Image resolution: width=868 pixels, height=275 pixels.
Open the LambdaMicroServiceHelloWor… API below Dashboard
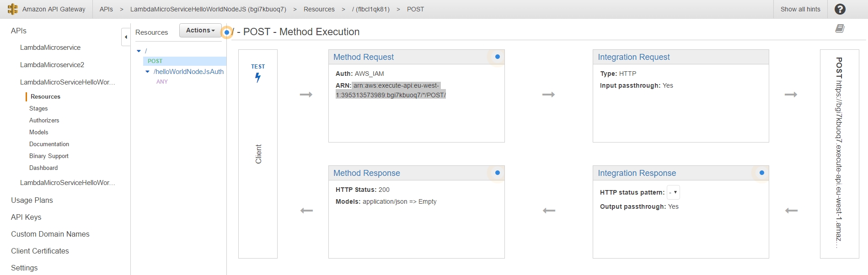coord(68,183)
